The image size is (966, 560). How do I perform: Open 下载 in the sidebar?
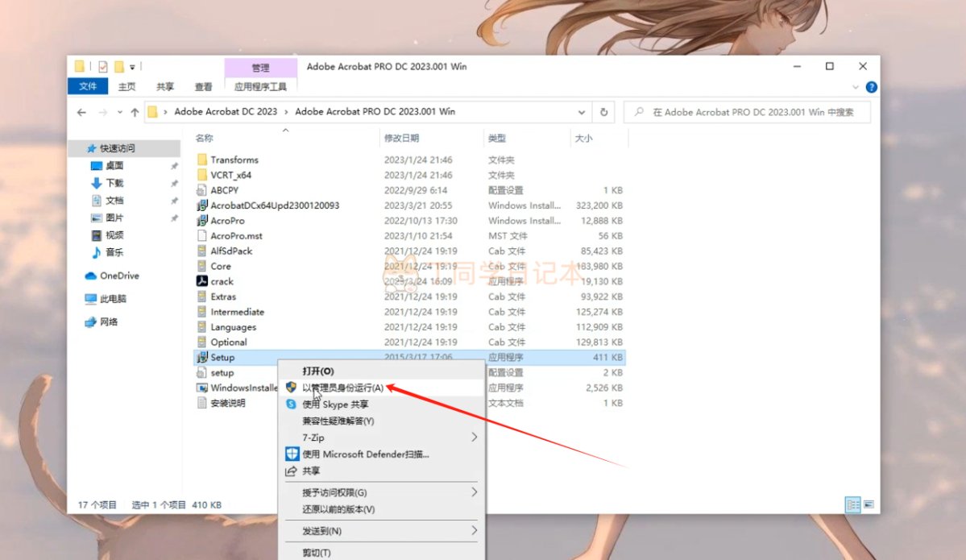click(x=114, y=183)
